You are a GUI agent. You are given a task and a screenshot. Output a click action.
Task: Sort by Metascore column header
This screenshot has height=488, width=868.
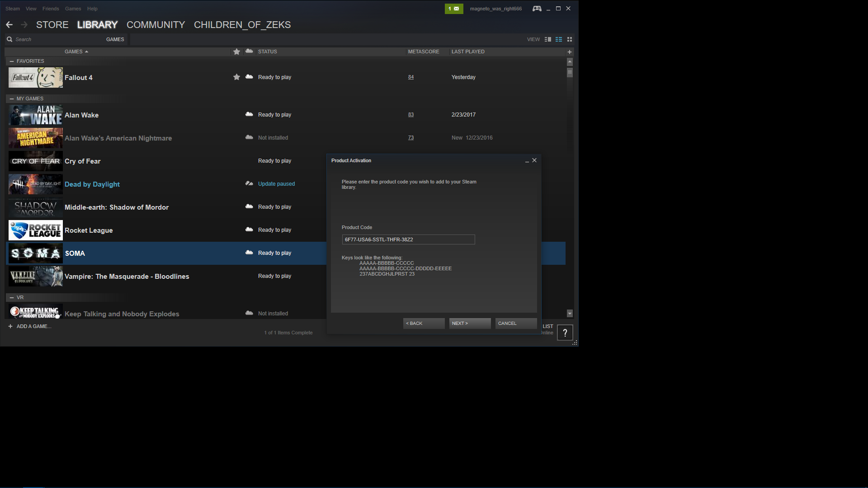424,52
